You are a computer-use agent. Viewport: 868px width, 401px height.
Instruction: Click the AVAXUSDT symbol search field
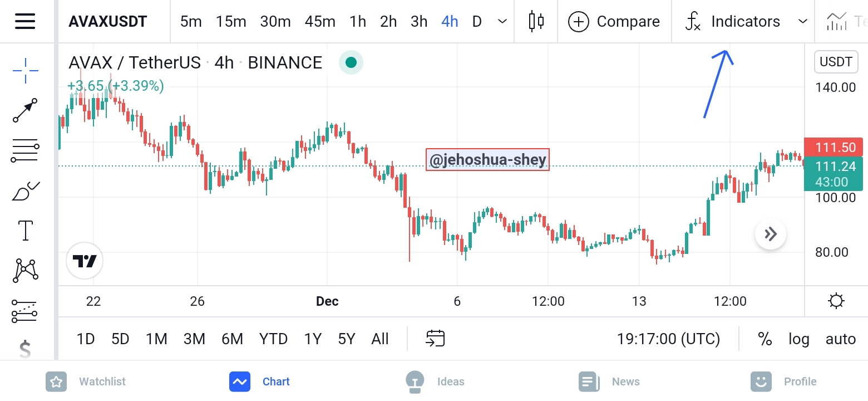(108, 22)
